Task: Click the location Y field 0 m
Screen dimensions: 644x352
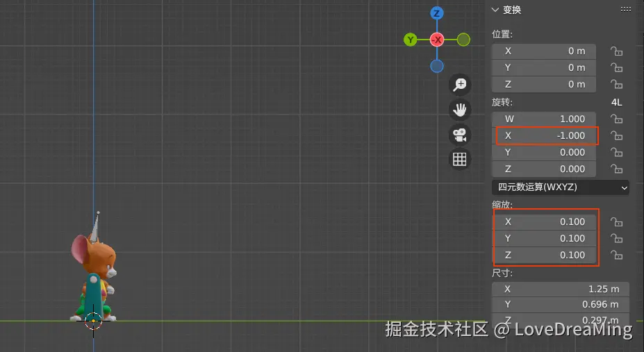Action: pos(544,68)
